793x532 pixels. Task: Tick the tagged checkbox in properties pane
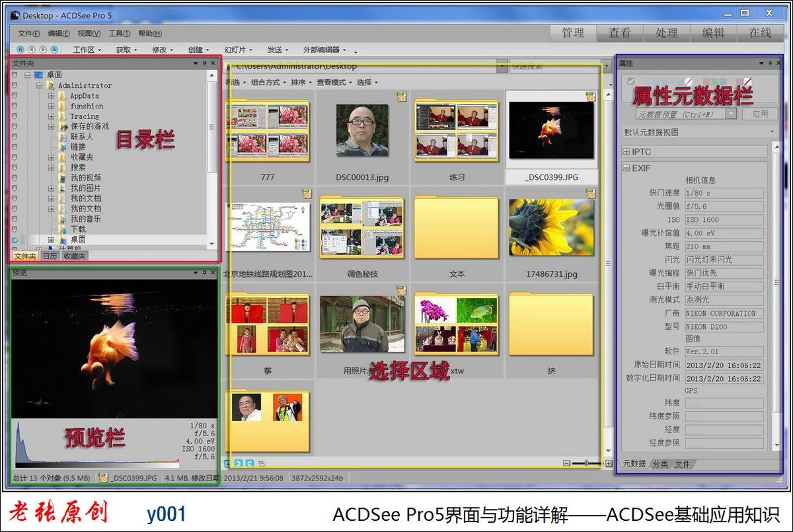[630, 81]
